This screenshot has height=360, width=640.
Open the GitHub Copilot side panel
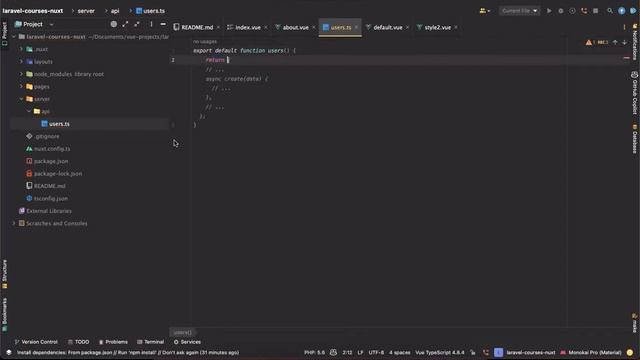[x=635, y=93]
